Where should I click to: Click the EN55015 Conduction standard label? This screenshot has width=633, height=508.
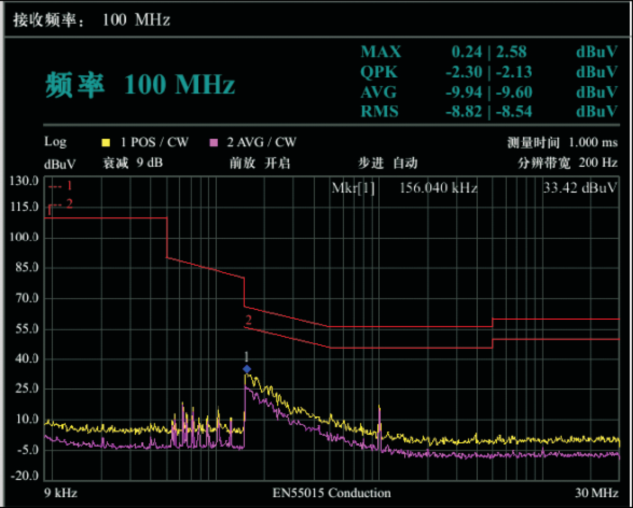tap(324, 493)
